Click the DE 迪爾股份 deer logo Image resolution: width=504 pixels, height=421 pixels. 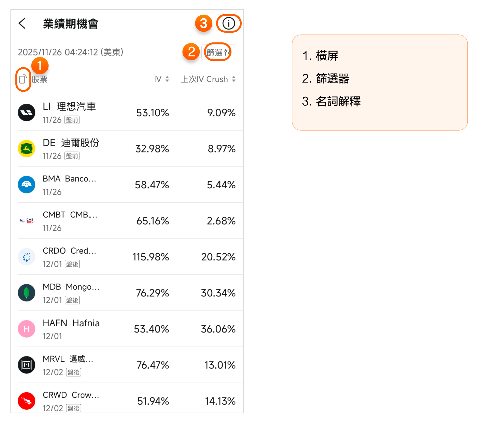27,149
